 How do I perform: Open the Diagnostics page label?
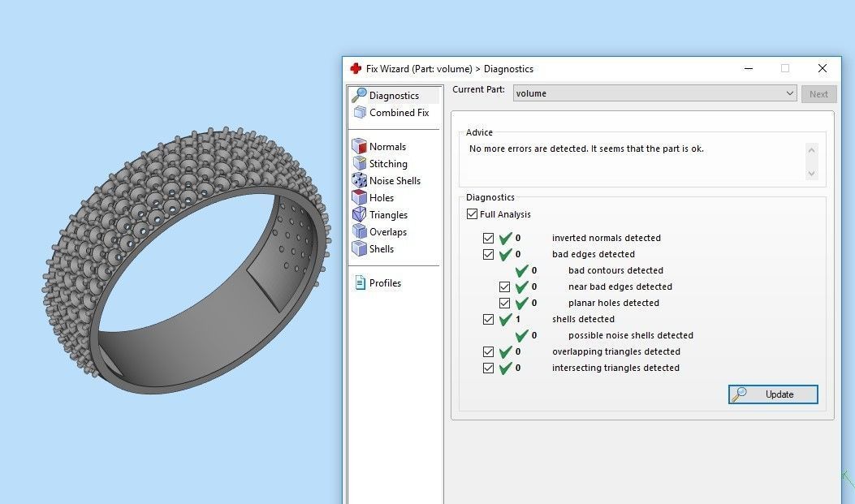click(x=395, y=95)
